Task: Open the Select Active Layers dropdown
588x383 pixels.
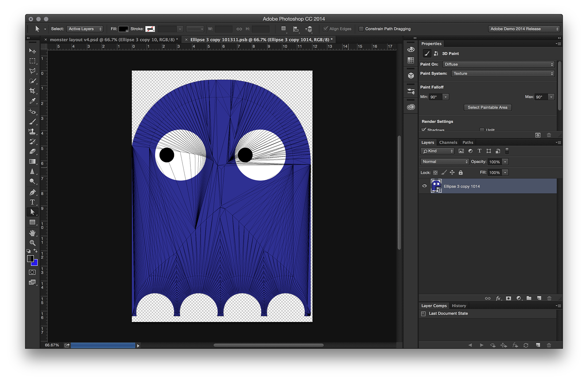Action: 85,29
